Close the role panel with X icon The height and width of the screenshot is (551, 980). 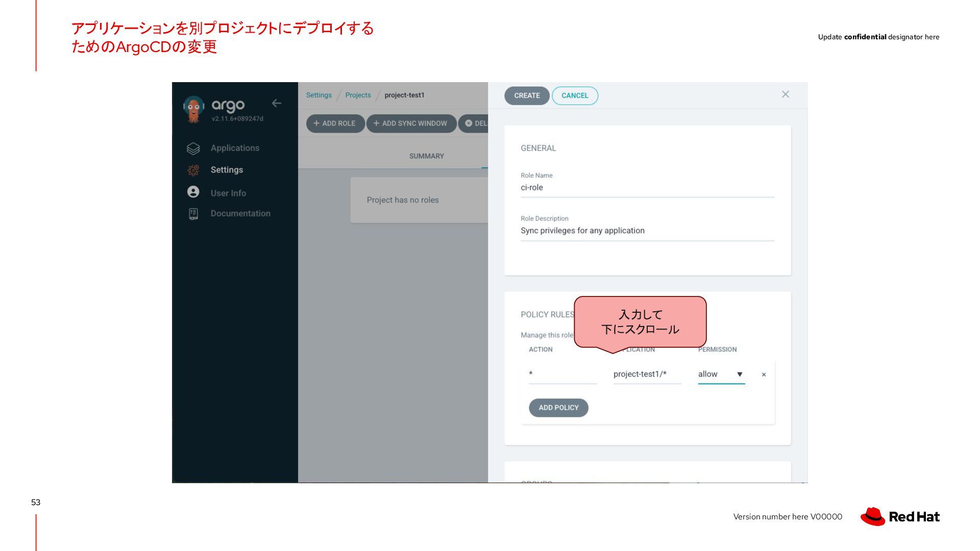pyautogui.click(x=786, y=94)
